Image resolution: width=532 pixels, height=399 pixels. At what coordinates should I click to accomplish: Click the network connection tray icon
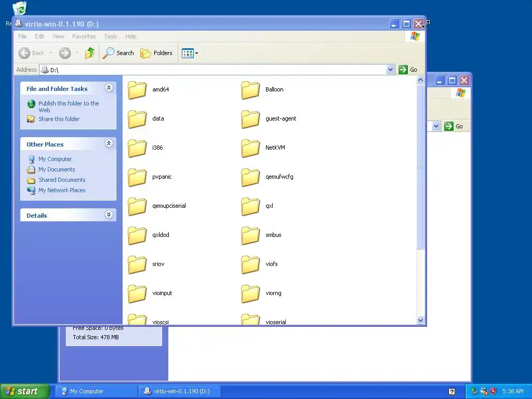[x=484, y=391]
